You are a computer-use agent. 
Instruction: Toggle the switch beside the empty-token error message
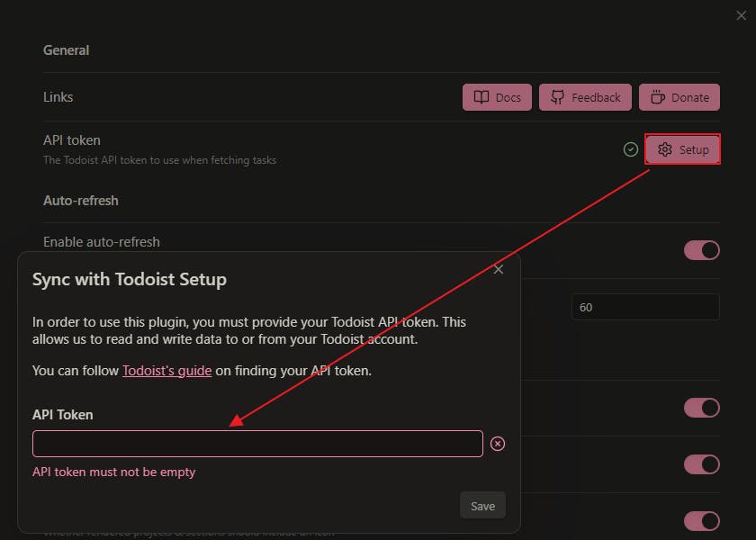702,464
